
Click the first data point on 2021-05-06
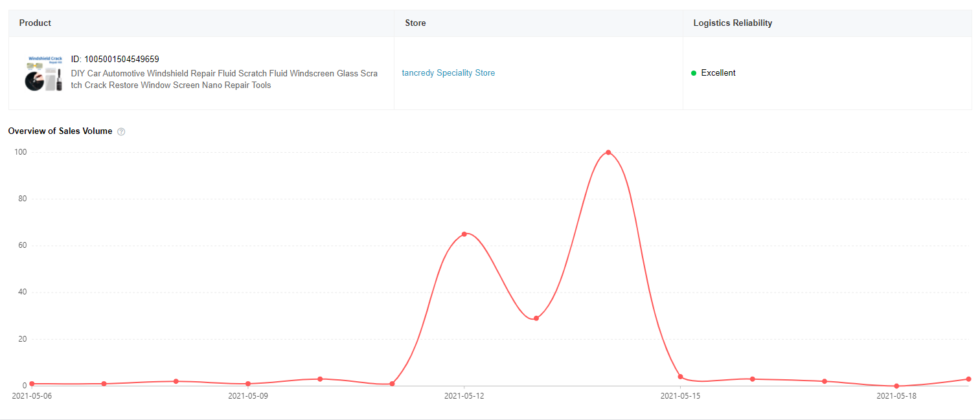pos(32,384)
